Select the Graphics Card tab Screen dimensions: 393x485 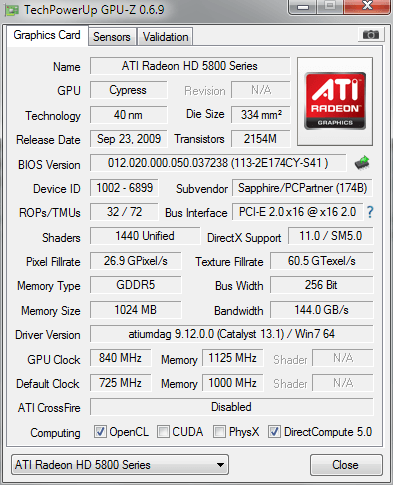(x=47, y=35)
